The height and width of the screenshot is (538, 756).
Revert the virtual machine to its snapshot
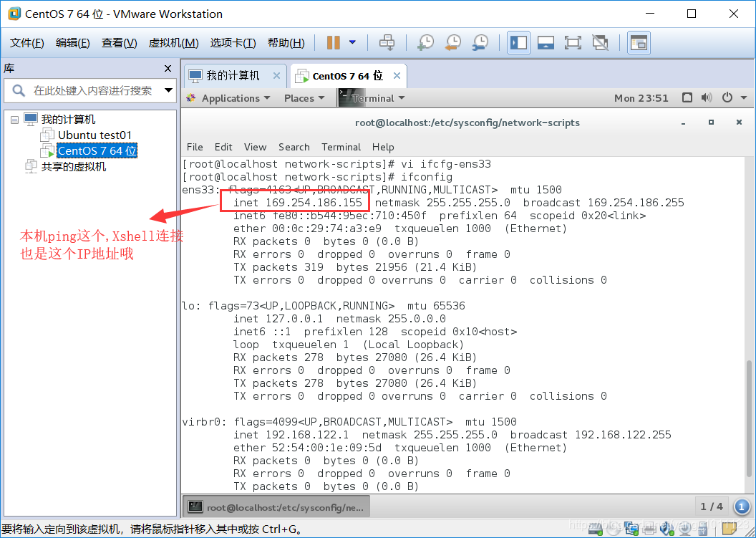pos(452,42)
